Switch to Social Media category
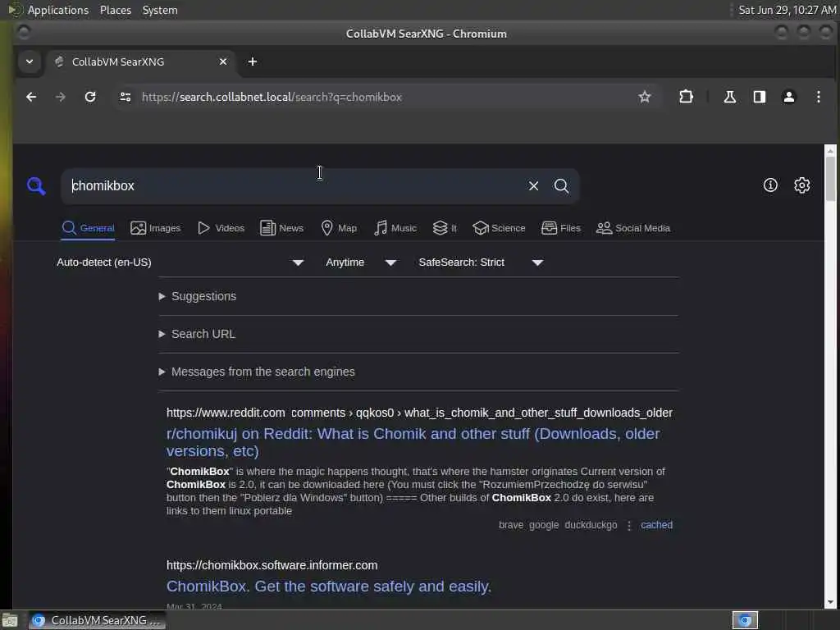Screen dimensions: 840x630 coord(633,228)
